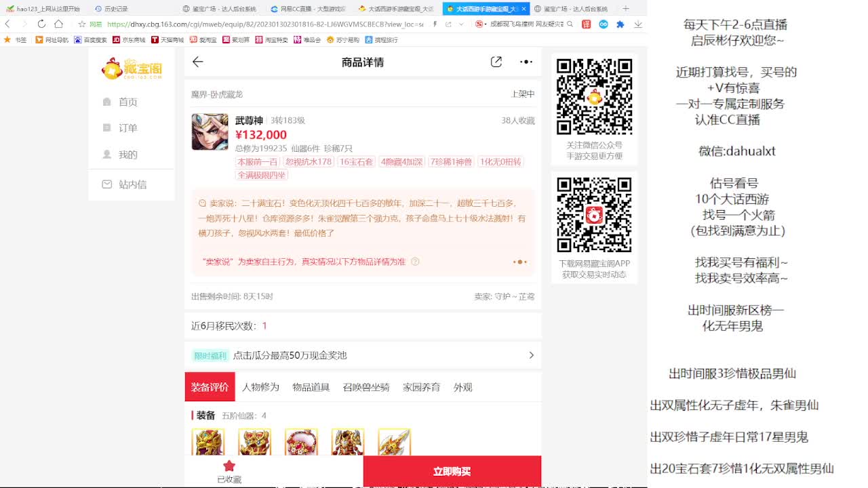868x488 pixels.
Task: Open the 网址导航 bookmark
Action: [x=52, y=40]
